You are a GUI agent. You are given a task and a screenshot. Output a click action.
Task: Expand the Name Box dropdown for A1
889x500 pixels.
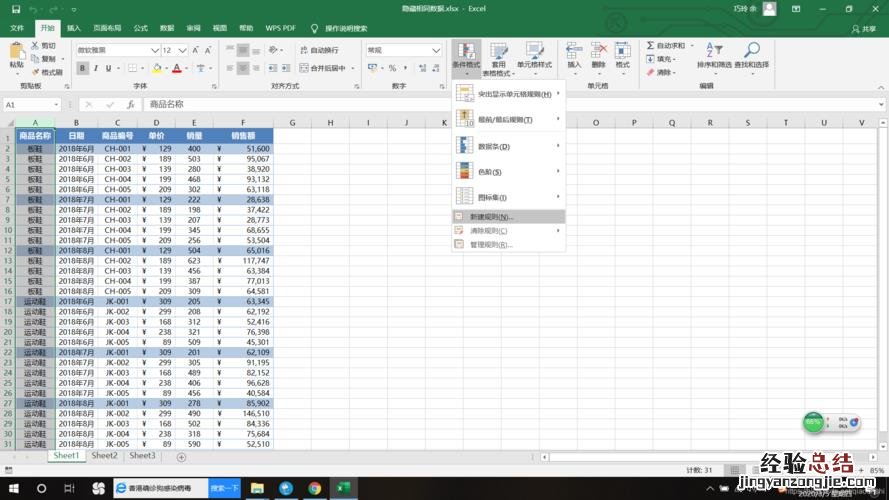56,104
